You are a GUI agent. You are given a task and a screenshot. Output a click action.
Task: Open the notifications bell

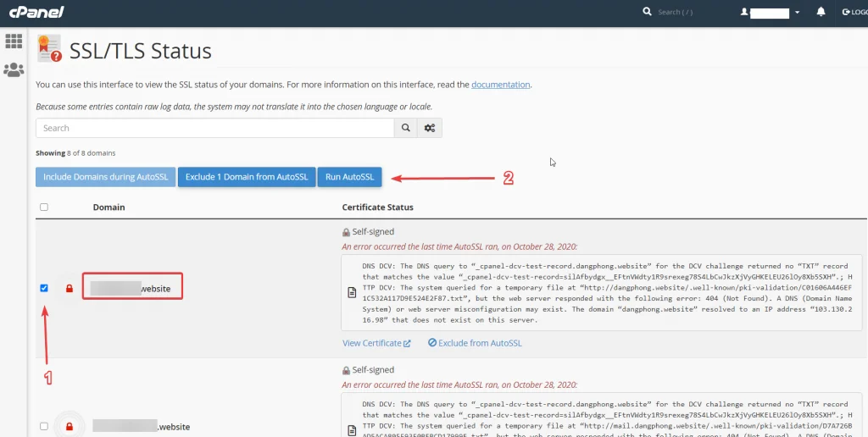(821, 12)
